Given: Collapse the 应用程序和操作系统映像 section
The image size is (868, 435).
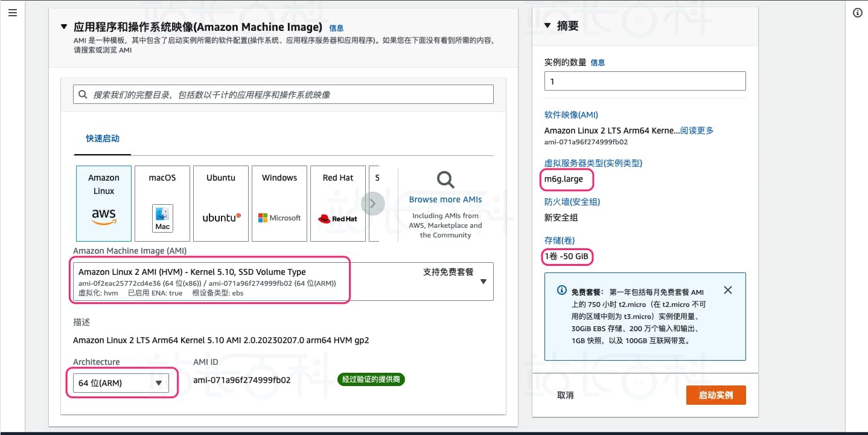Looking at the screenshot, I should [65, 27].
